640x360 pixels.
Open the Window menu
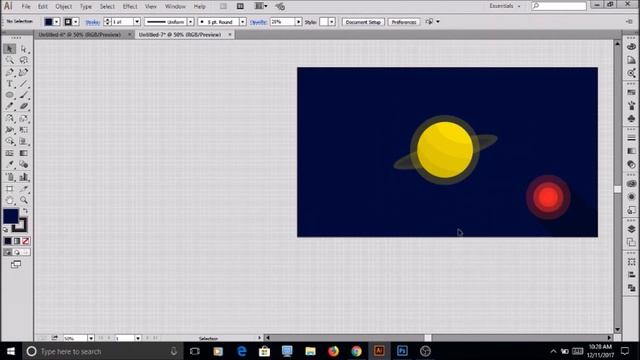click(175, 7)
